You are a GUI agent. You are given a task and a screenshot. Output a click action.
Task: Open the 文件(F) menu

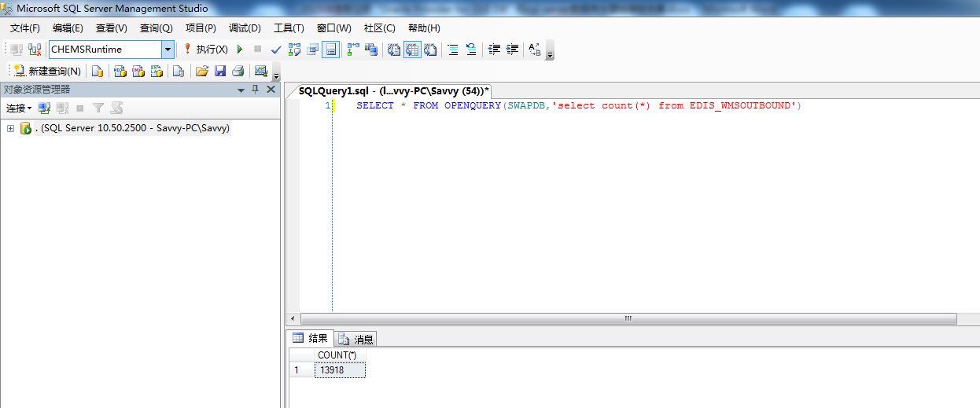click(x=25, y=28)
